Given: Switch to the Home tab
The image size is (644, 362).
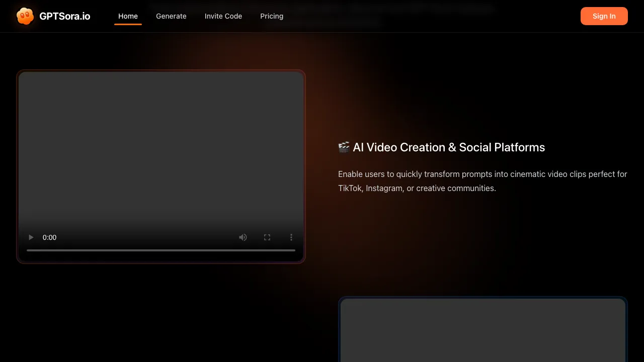Looking at the screenshot, I should (128, 16).
